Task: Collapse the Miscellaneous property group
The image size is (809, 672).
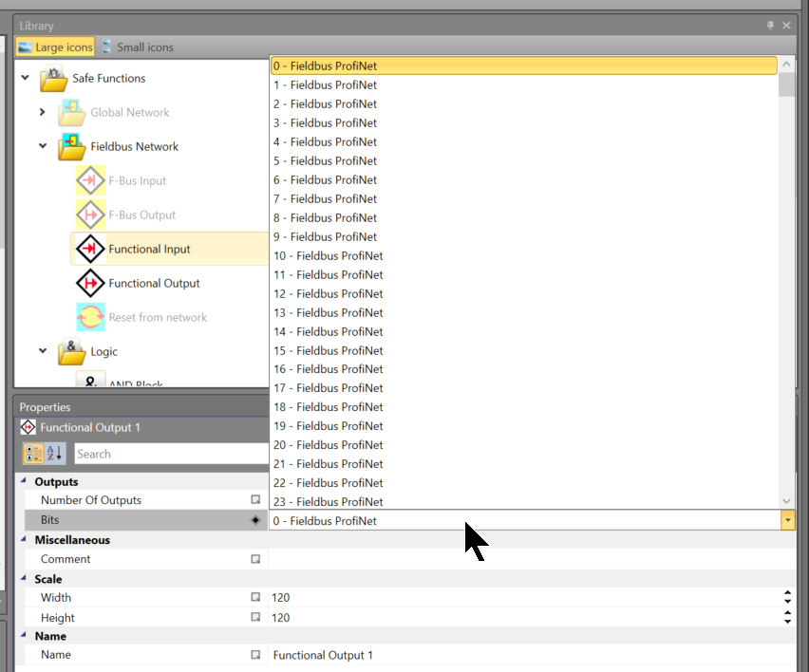Action: click(23, 539)
